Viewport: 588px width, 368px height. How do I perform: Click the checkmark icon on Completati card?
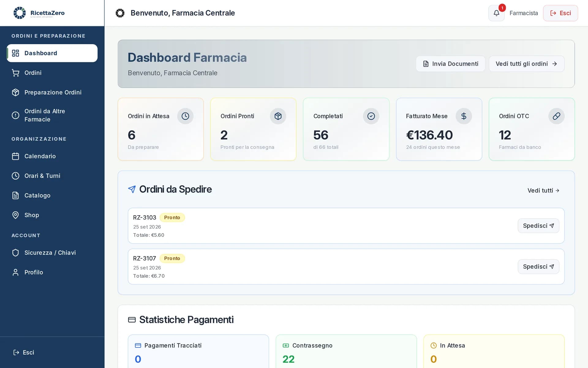coord(371,116)
